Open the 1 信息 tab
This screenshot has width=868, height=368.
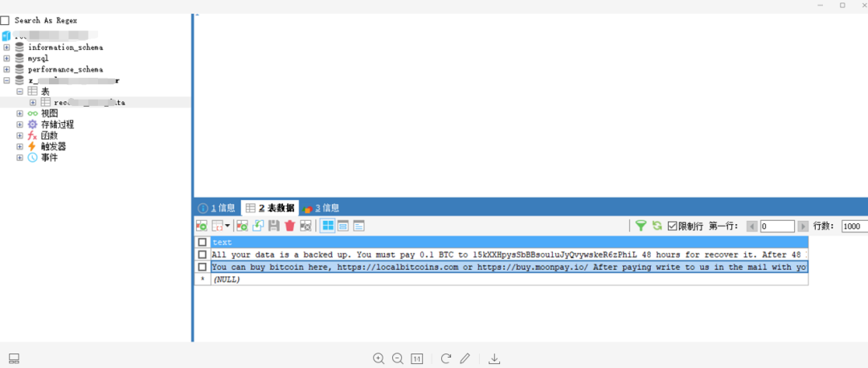[217, 208]
